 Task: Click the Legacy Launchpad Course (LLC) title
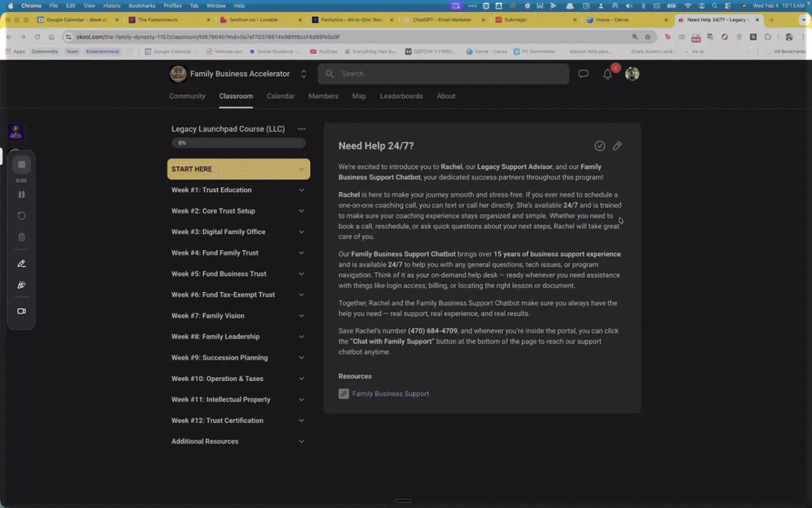(x=228, y=129)
